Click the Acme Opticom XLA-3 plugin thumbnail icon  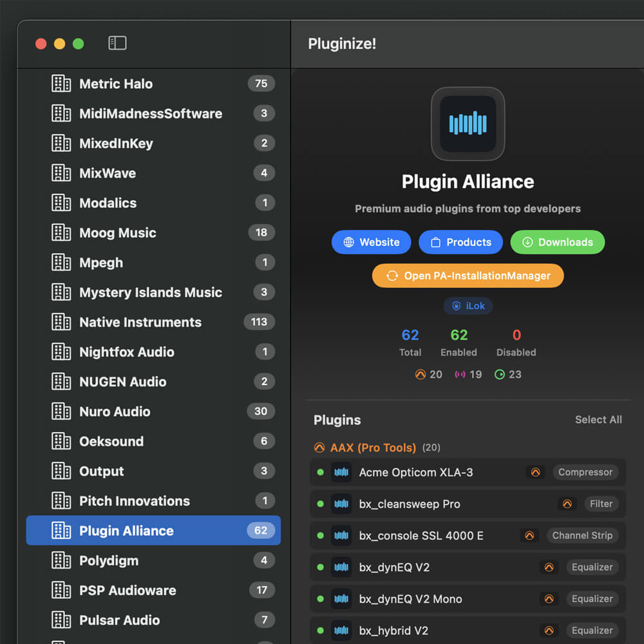coord(341,472)
